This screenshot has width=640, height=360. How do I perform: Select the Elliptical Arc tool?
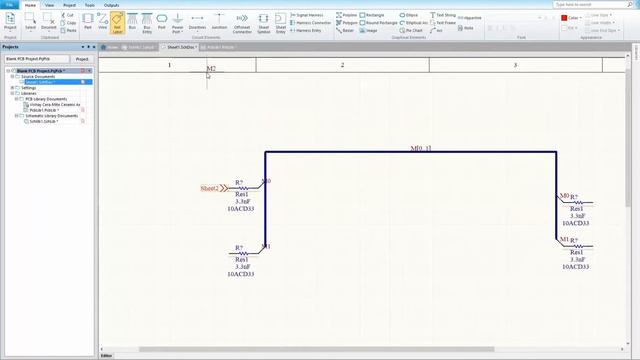(x=413, y=23)
